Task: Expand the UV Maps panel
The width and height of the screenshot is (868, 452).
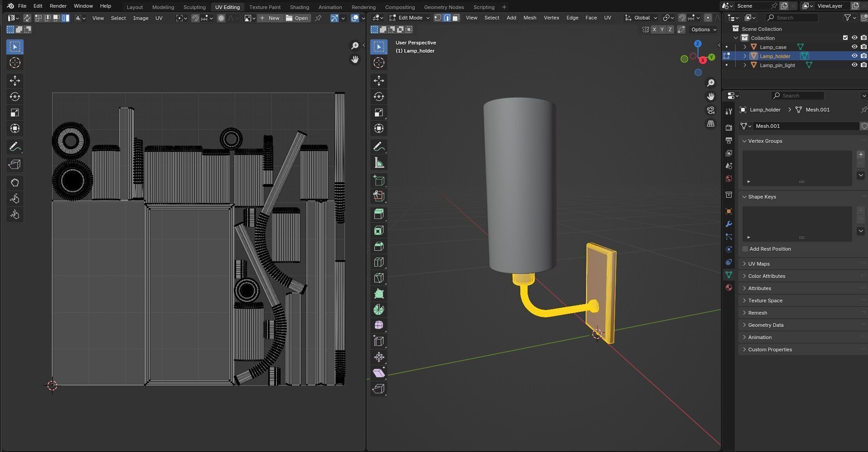Action: tap(759, 264)
